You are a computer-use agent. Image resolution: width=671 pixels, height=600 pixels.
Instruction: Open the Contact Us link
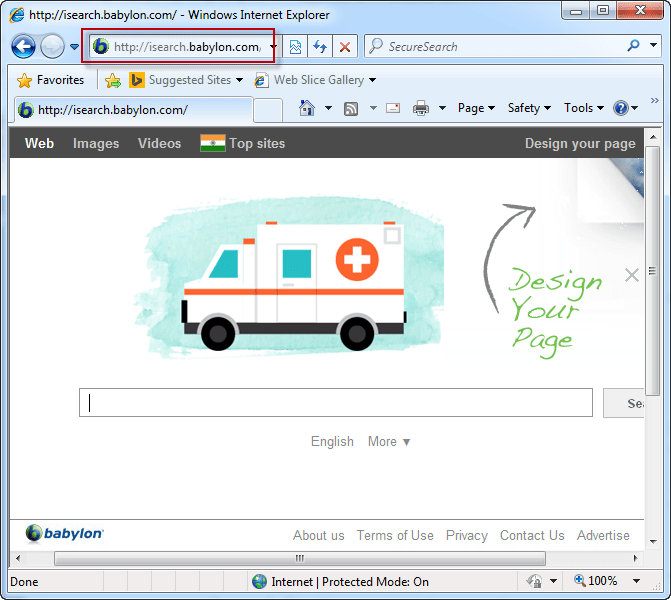(532, 535)
